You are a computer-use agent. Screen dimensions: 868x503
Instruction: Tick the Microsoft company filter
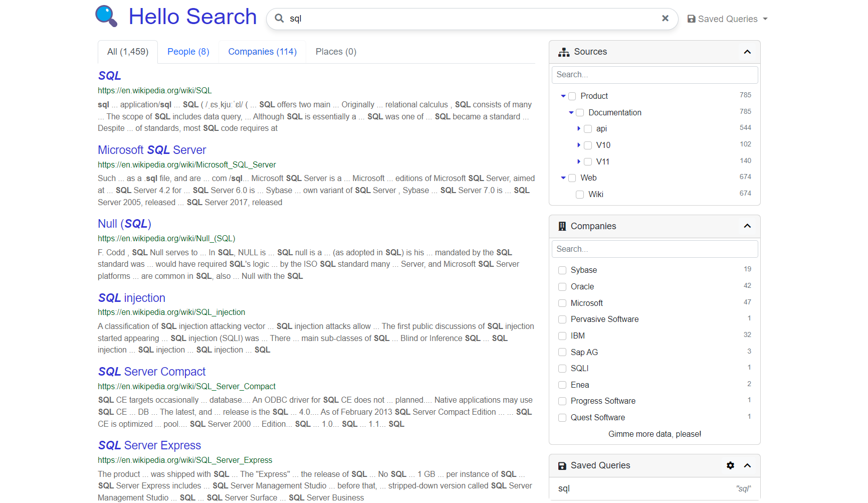(x=562, y=303)
